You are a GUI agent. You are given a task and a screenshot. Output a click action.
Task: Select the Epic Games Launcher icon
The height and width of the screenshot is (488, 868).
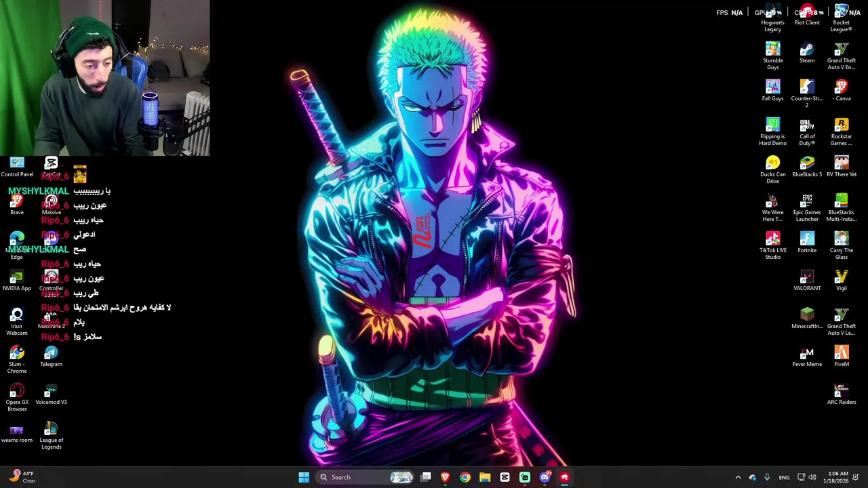pos(807,208)
